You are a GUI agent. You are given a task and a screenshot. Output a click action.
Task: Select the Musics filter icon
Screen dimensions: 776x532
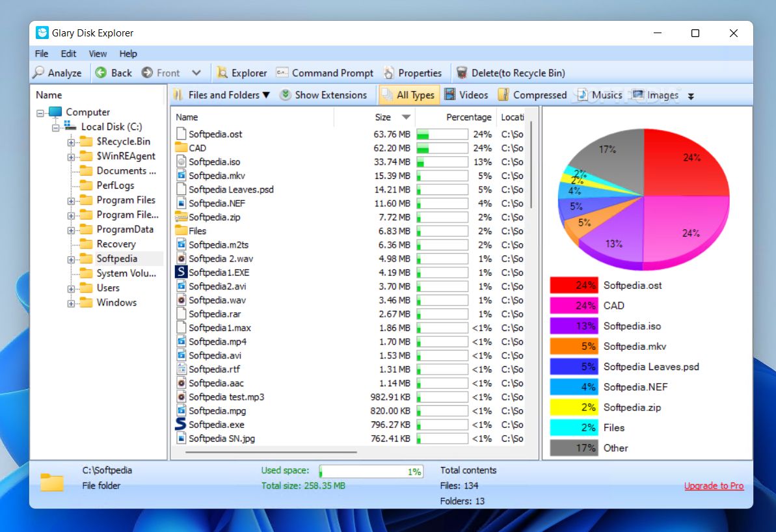(583, 94)
